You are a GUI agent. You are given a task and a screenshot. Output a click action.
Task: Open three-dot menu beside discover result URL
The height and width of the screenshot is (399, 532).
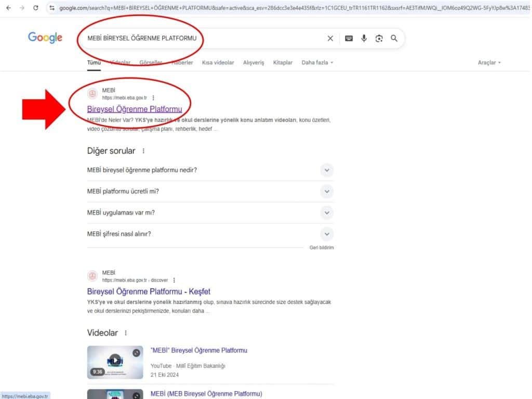[x=174, y=280]
